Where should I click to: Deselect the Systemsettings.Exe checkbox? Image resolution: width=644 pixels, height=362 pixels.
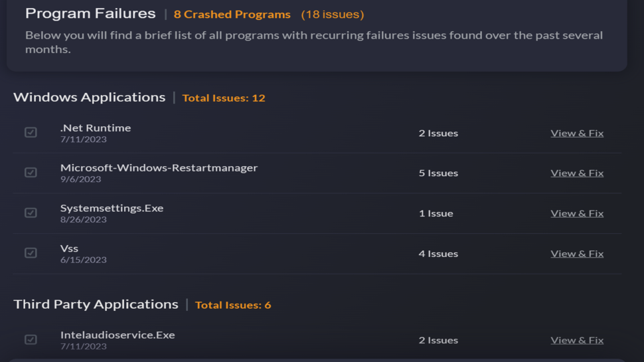31,213
